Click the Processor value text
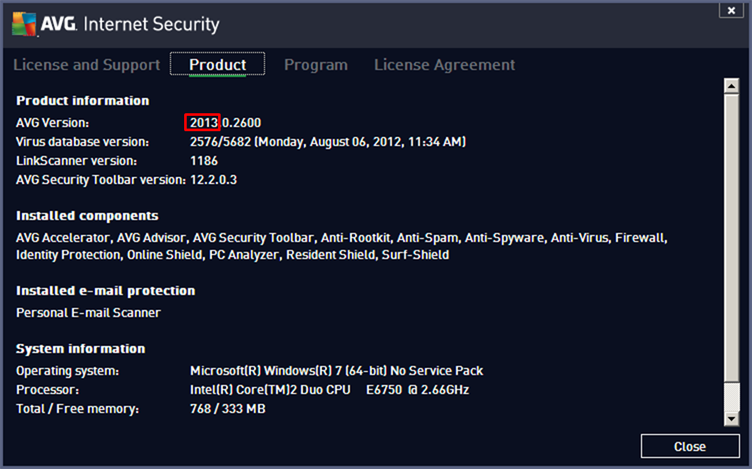Viewport: 752px width, 469px height. click(329, 389)
